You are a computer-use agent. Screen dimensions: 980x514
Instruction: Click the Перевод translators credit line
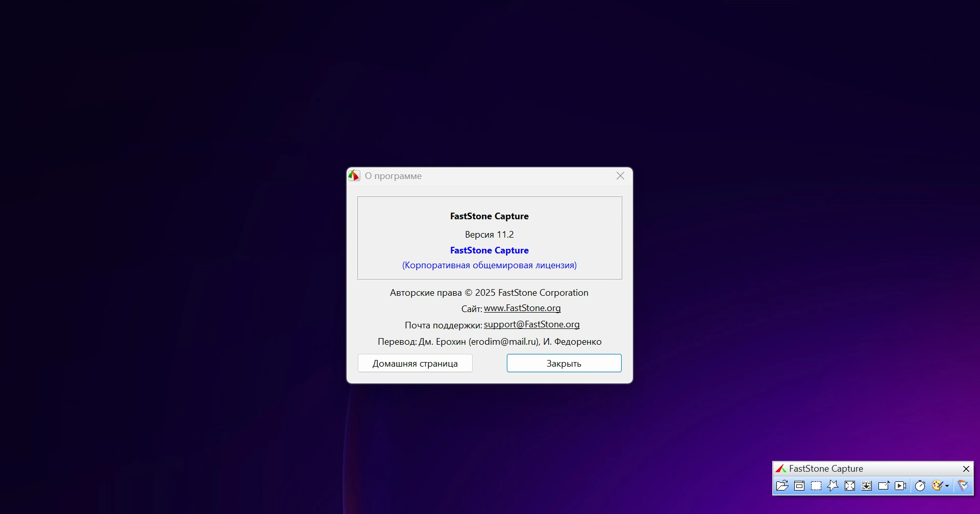489,342
